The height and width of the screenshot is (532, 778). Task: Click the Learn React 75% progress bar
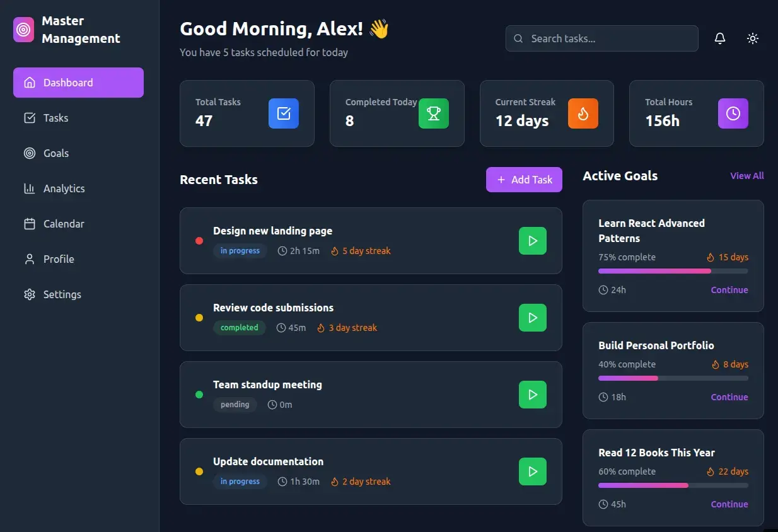pos(673,271)
